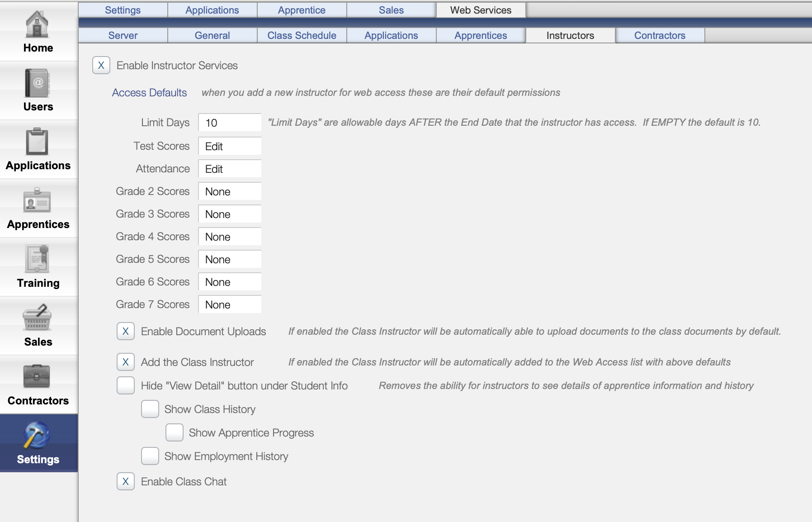
Task: Open the Contractors sub-tab
Action: tap(660, 35)
